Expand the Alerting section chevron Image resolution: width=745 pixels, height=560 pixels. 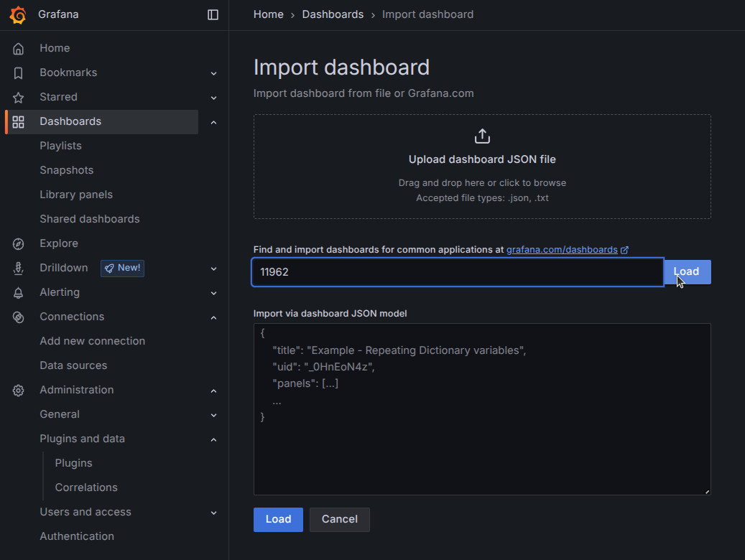tap(213, 293)
